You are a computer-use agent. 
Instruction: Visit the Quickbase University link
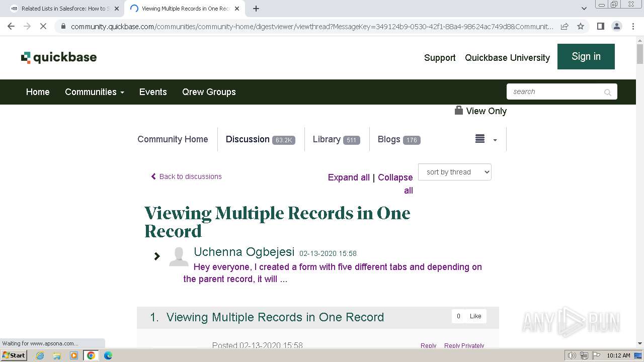[507, 58]
